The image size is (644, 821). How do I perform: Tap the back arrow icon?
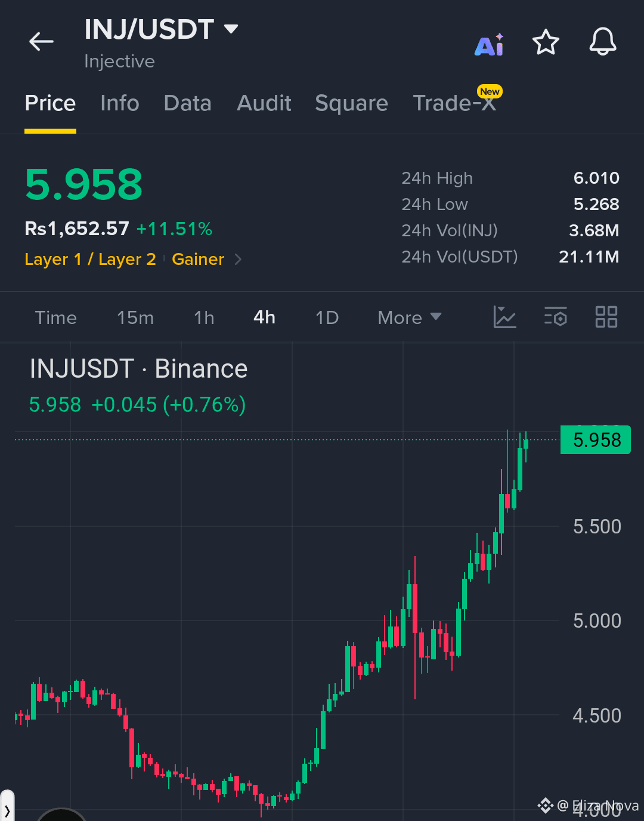coord(41,42)
